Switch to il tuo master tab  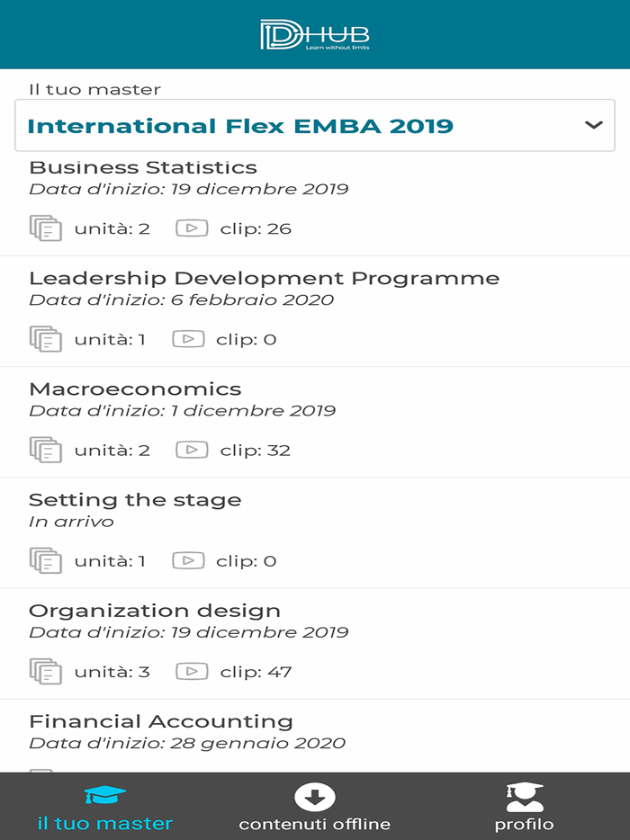(105, 807)
